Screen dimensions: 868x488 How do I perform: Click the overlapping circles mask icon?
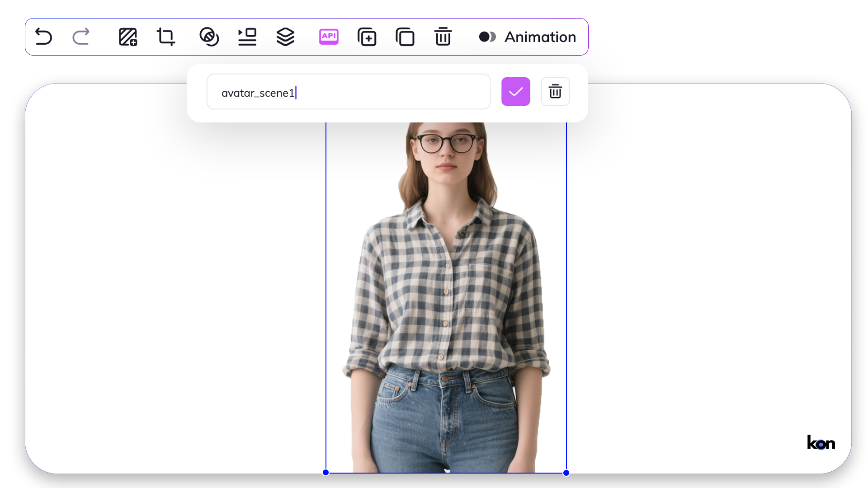[x=209, y=37]
